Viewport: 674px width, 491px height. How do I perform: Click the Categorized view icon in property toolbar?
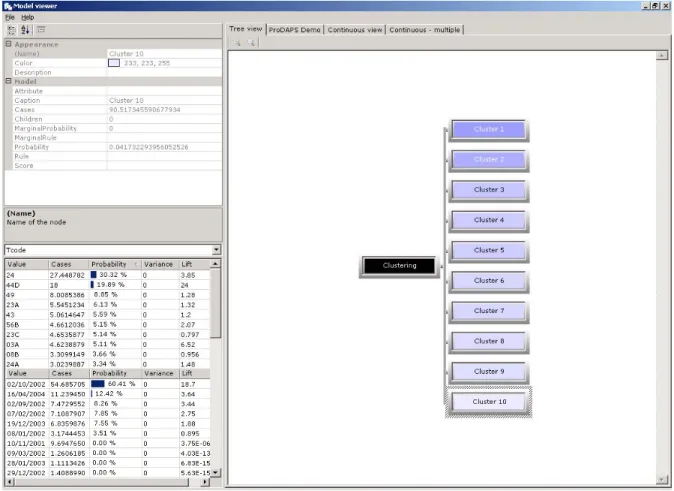tap(12, 30)
